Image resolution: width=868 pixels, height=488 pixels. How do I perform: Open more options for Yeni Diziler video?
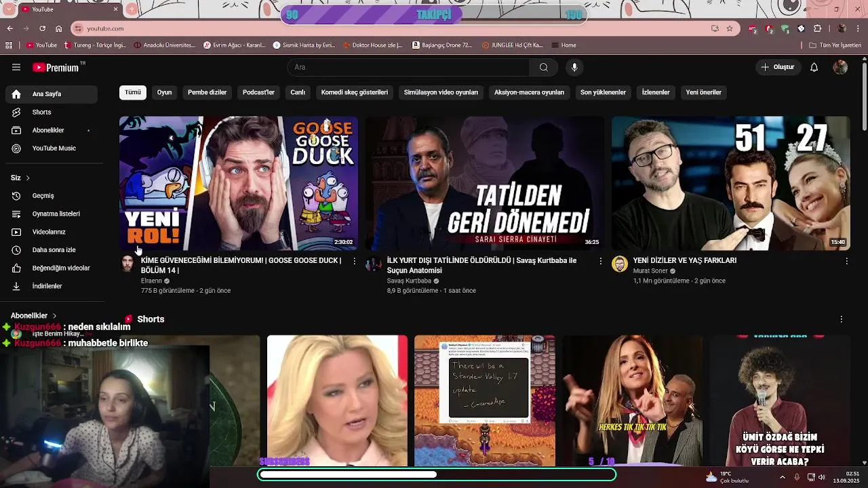[x=846, y=261]
